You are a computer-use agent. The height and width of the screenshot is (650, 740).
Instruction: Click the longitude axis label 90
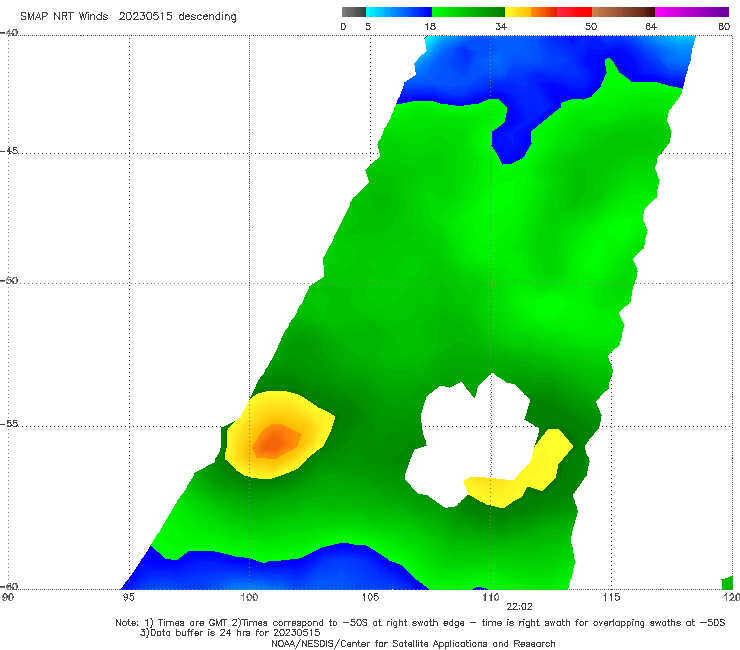[x=8, y=598]
